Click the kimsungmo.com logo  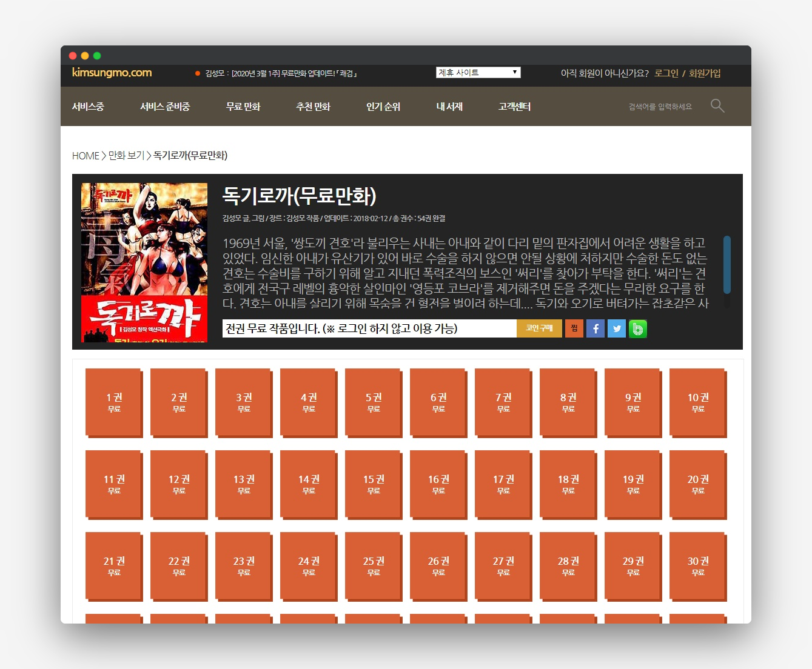pyautogui.click(x=112, y=73)
